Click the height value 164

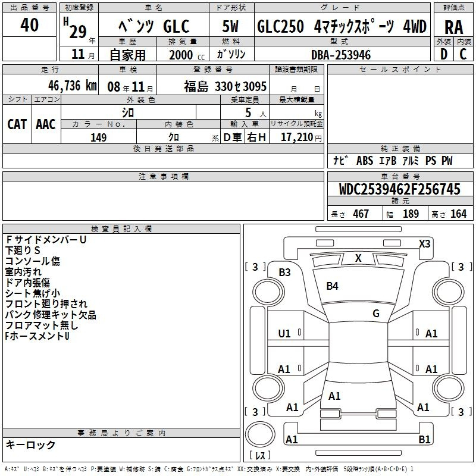tap(458, 214)
